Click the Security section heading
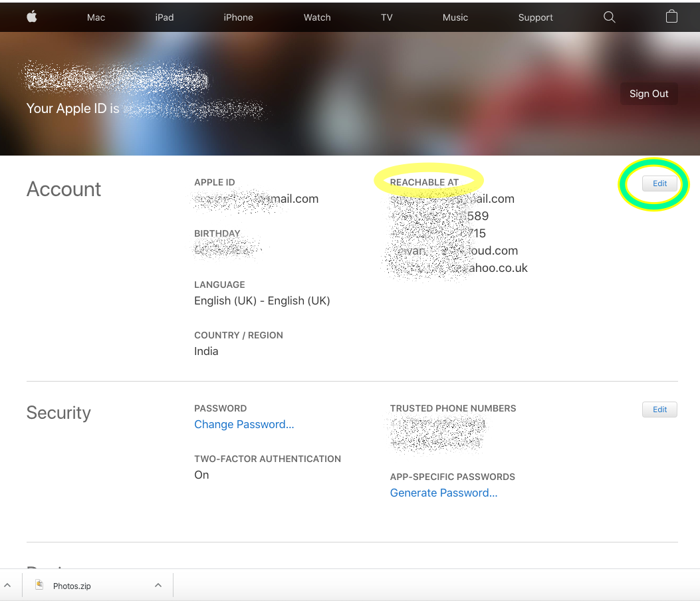The height and width of the screenshot is (601, 700). tap(58, 413)
